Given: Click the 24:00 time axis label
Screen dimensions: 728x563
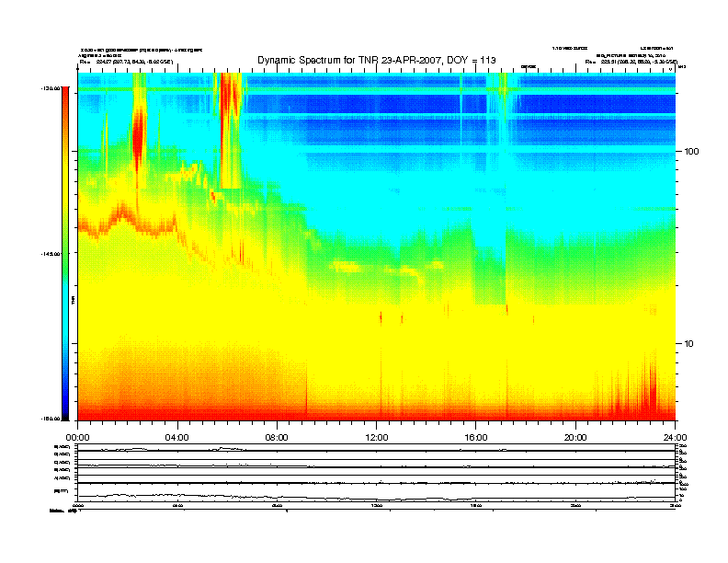Looking at the screenshot, I should [675, 438].
